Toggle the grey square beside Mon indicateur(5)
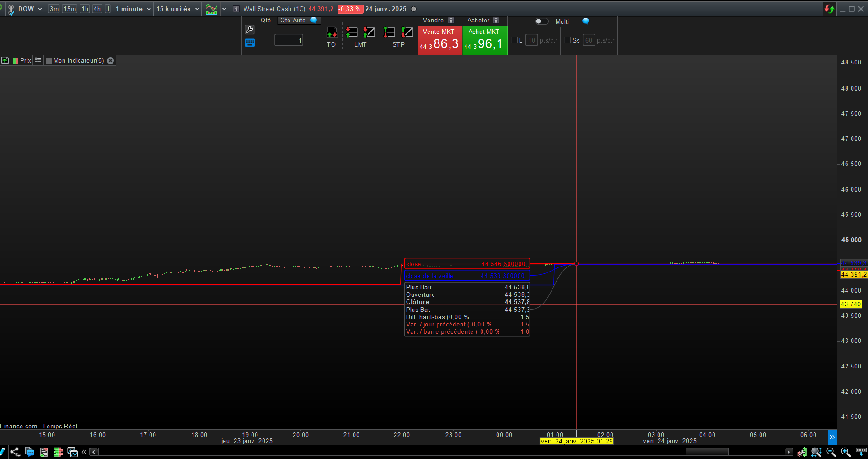868x459 pixels. [49, 60]
